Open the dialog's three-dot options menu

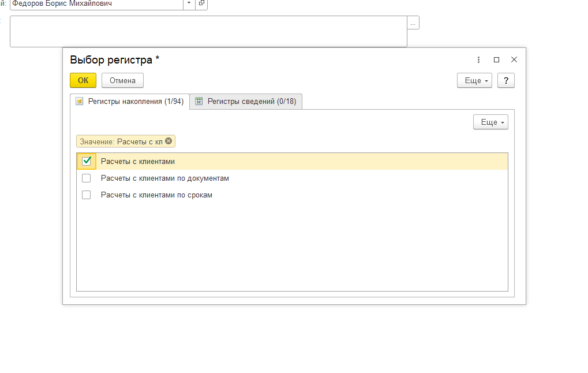point(478,59)
